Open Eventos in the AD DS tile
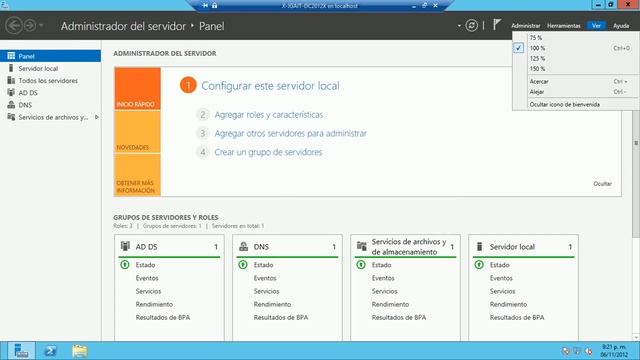This screenshot has height=360, width=640. click(147, 278)
